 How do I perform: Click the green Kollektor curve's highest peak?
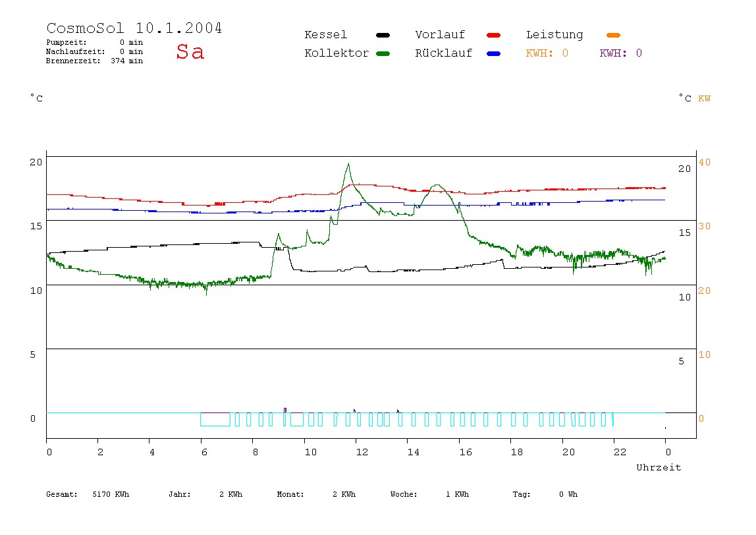(x=348, y=165)
